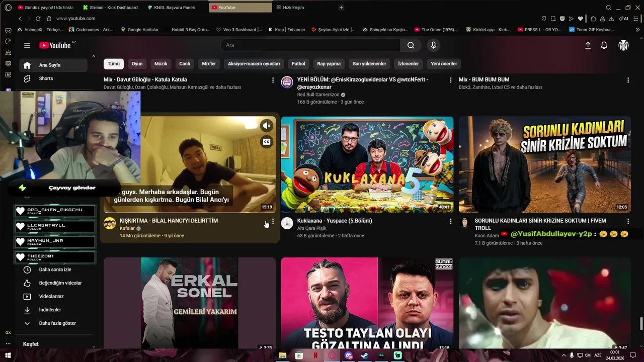Click the Kafalar channel avatar
Screen dimensions: 644x362
click(110, 223)
